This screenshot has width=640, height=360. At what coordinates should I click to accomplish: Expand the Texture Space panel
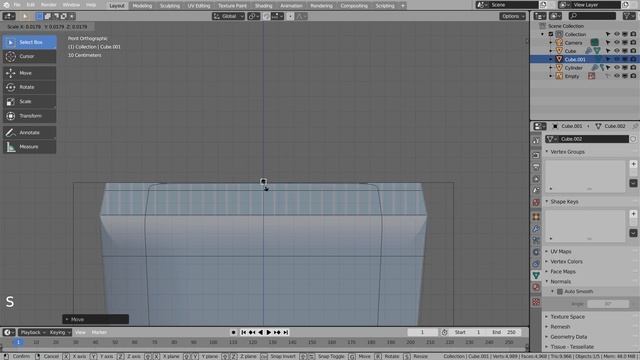pyautogui.click(x=567, y=317)
